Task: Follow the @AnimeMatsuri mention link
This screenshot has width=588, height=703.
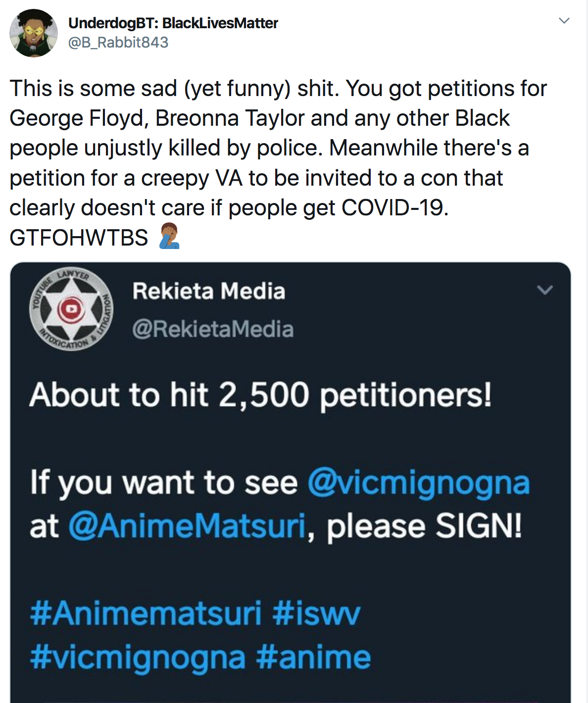Action: pos(187,526)
